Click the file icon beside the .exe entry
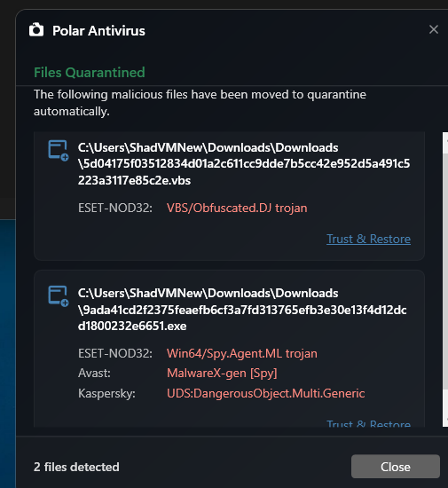The width and height of the screenshot is (448, 488). pyautogui.click(x=59, y=296)
